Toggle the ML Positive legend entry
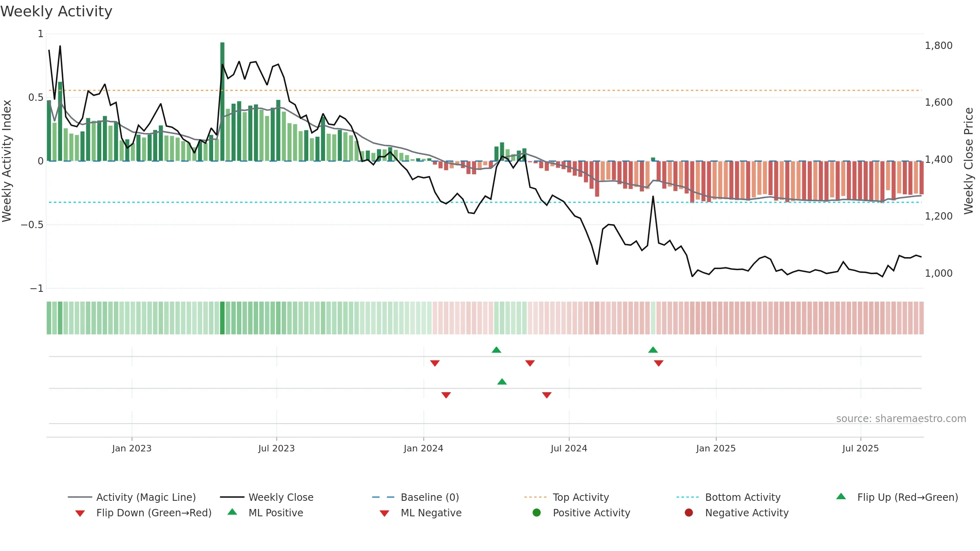Viewport: 980px width, 551px height. click(265, 513)
